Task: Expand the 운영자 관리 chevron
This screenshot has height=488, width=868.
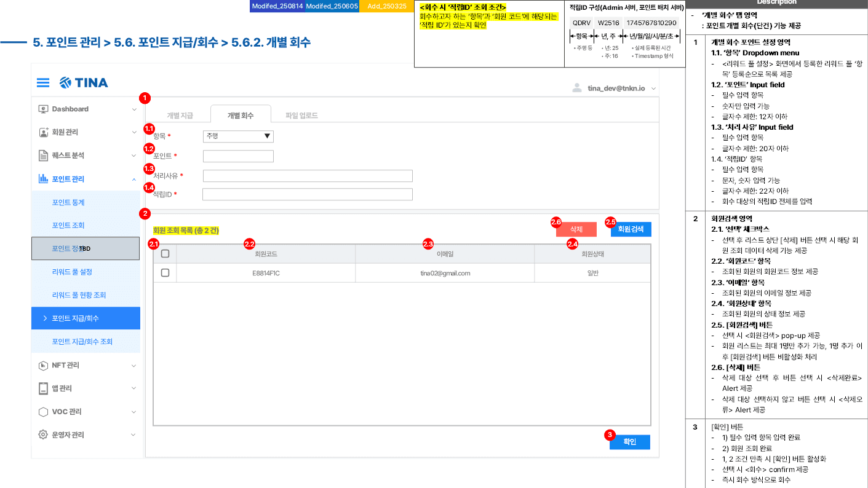Action: [x=134, y=435]
